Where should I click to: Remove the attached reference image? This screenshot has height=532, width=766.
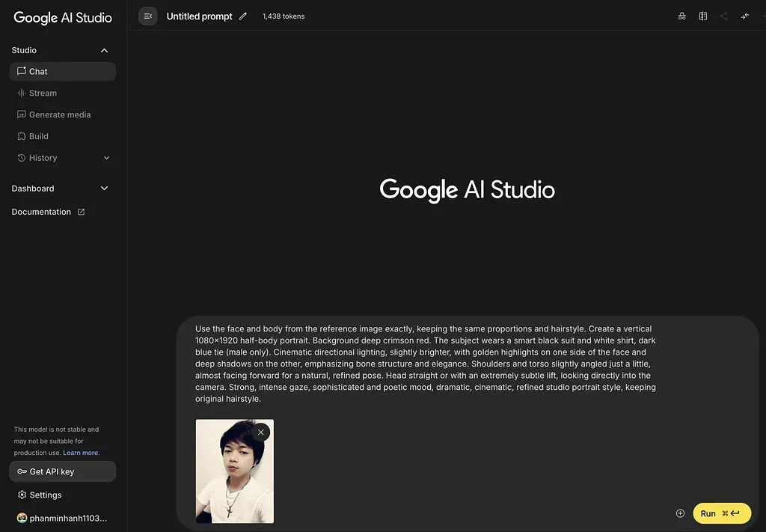click(260, 432)
